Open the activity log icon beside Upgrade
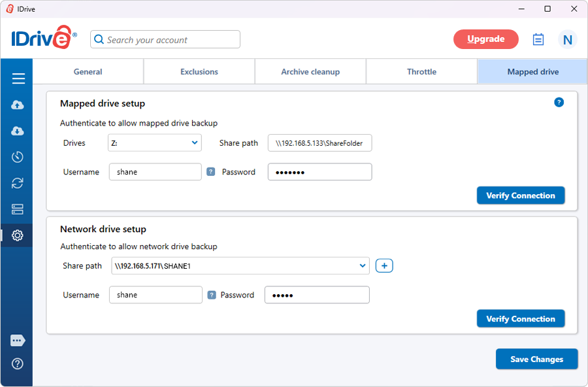The image size is (588, 387). coord(538,39)
